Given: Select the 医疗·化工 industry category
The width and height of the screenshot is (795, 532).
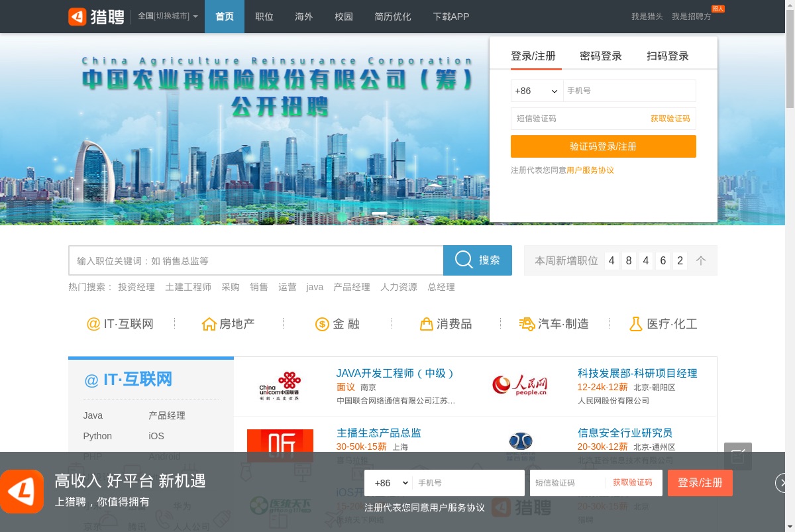Looking at the screenshot, I should [662, 324].
